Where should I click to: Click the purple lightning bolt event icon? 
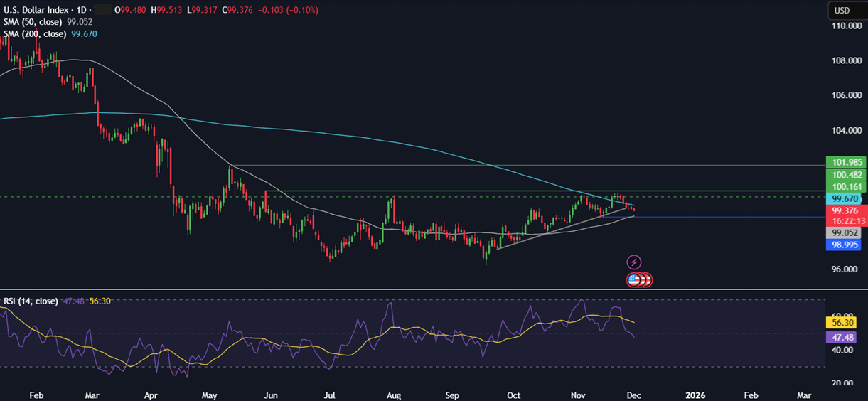click(633, 262)
